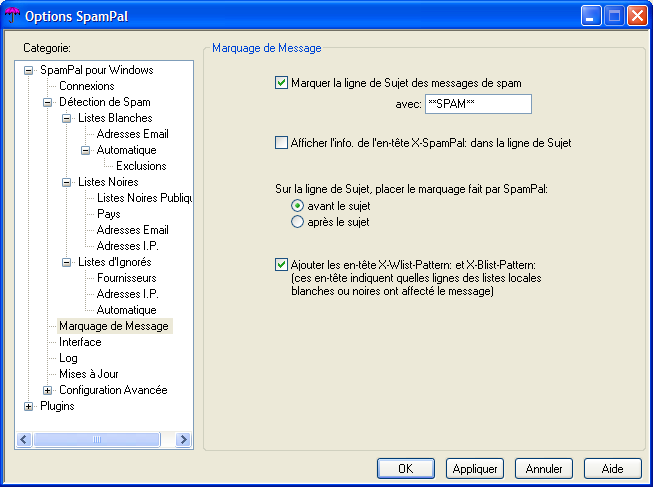Select Adresses Email under Listes Blanches

(132, 134)
